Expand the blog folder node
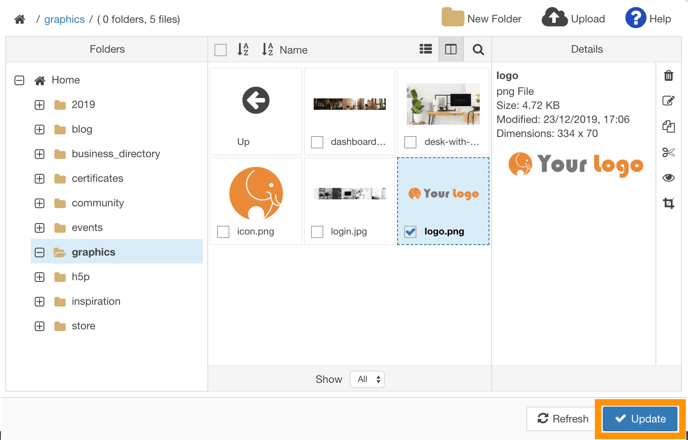 pyautogui.click(x=39, y=129)
